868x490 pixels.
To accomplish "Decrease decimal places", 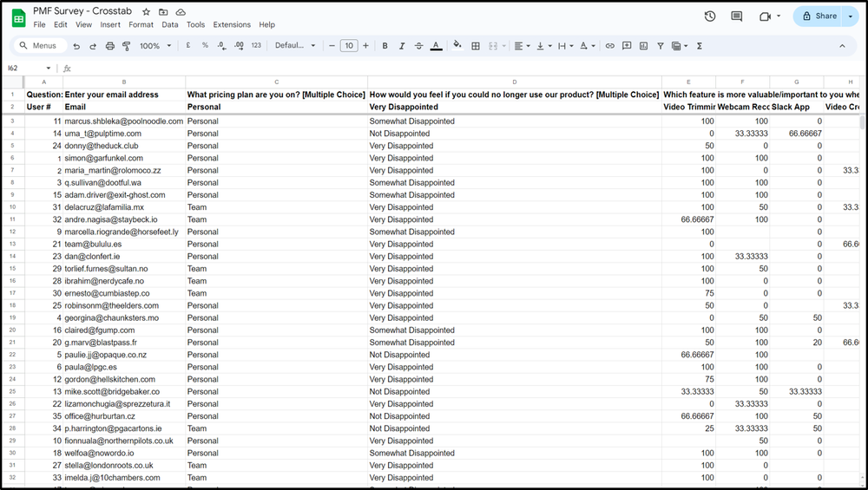I will pyautogui.click(x=221, y=45).
